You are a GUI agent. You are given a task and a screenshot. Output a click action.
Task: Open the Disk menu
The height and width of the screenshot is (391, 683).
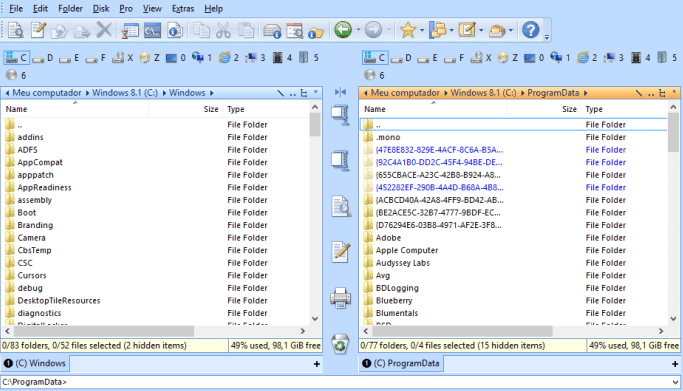[x=101, y=8]
